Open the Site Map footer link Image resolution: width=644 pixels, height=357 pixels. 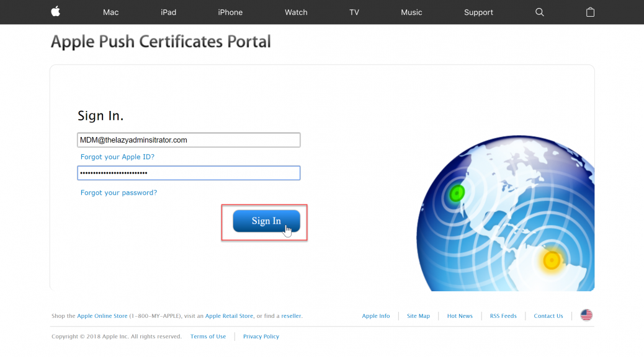point(419,316)
